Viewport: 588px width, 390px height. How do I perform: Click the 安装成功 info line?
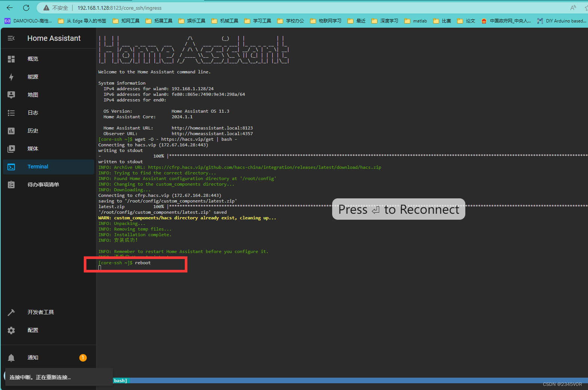(118, 240)
